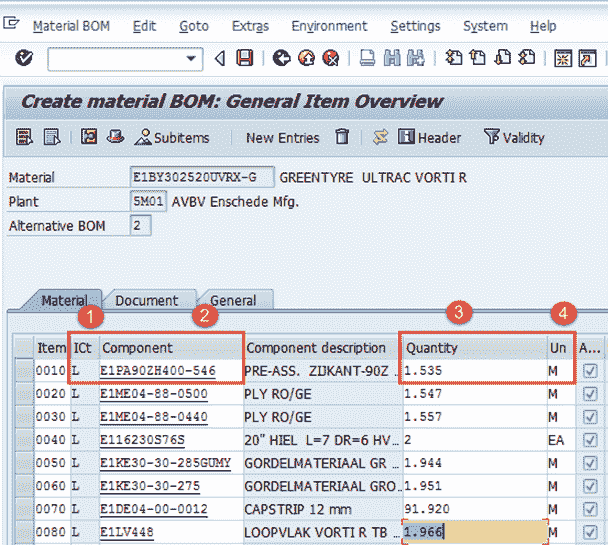Click the Find binoculars icon

tap(392, 59)
